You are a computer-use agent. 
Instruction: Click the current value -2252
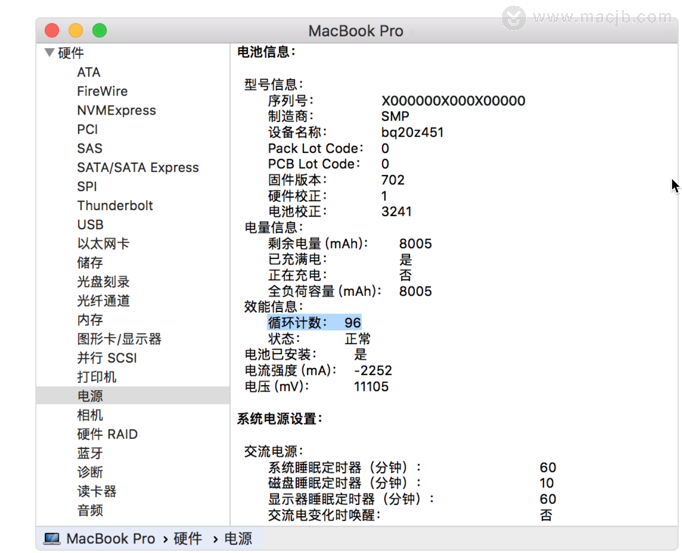click(x=373, y=371)
